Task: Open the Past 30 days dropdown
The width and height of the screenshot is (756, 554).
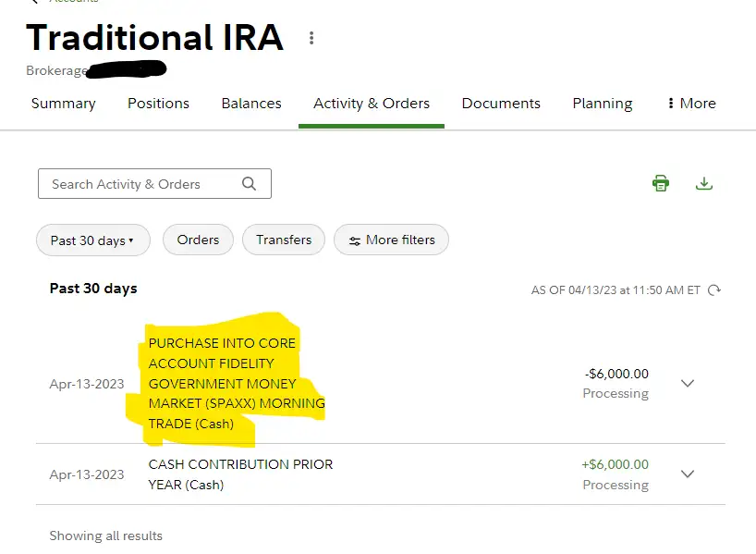Action: 92,240
